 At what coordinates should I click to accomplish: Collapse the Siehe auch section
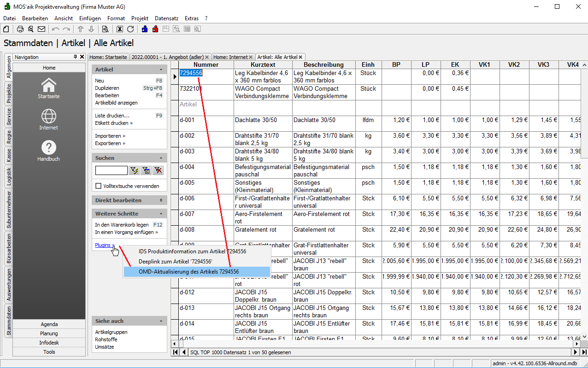[x=161, y=321]
